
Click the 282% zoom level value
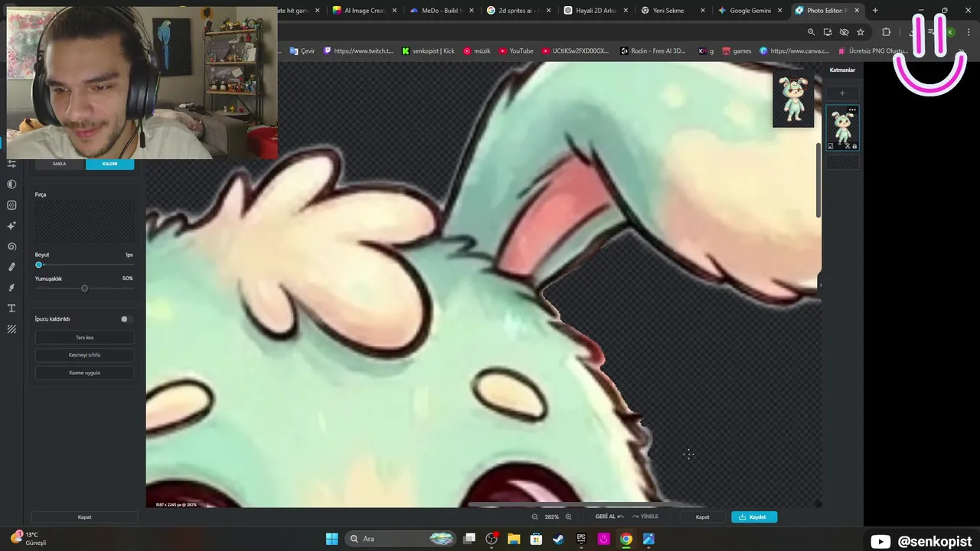(x=551, y=517)
